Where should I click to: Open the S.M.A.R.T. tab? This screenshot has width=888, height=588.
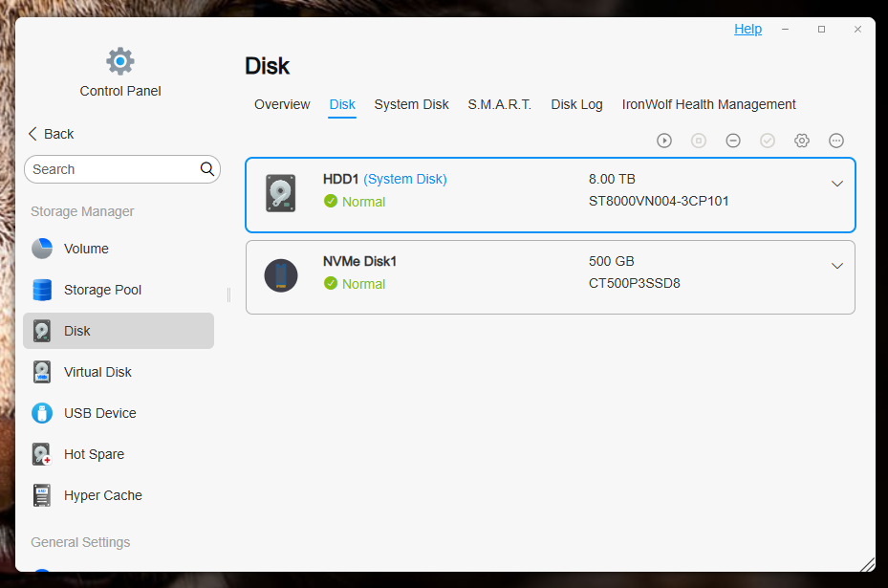pyautogui.click(x=500, y=104)
